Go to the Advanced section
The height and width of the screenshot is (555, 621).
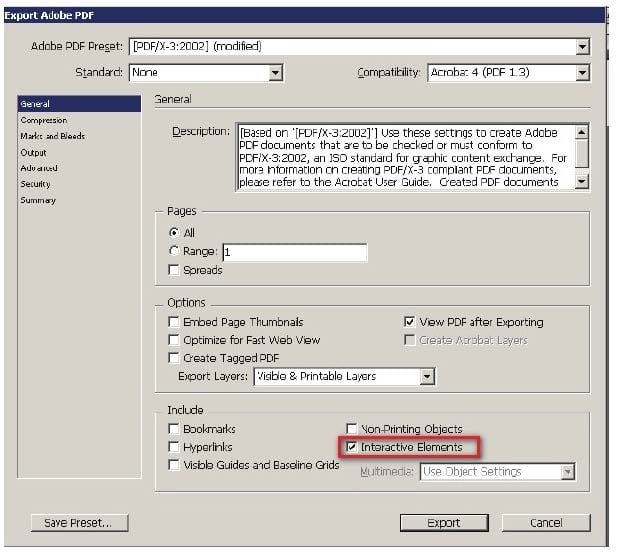(x=39, y=168)
